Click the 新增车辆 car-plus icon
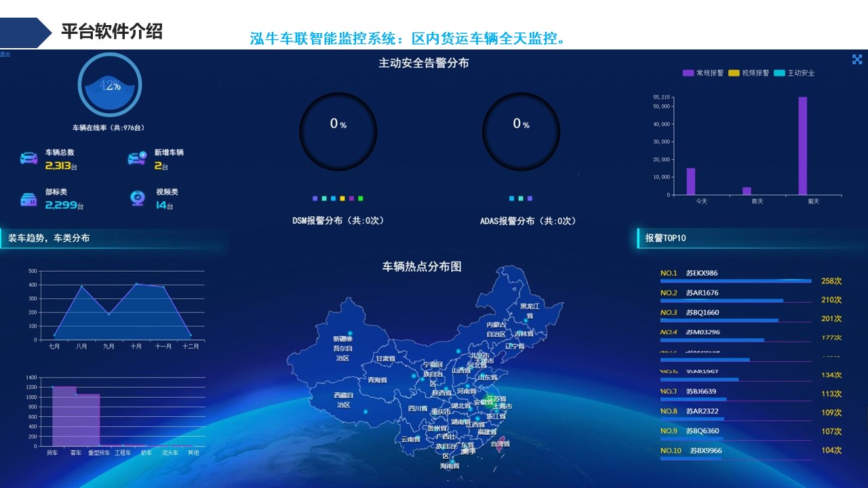Image resolution: width=868 pixels, height=488 pixels. [x=137, y=159]
